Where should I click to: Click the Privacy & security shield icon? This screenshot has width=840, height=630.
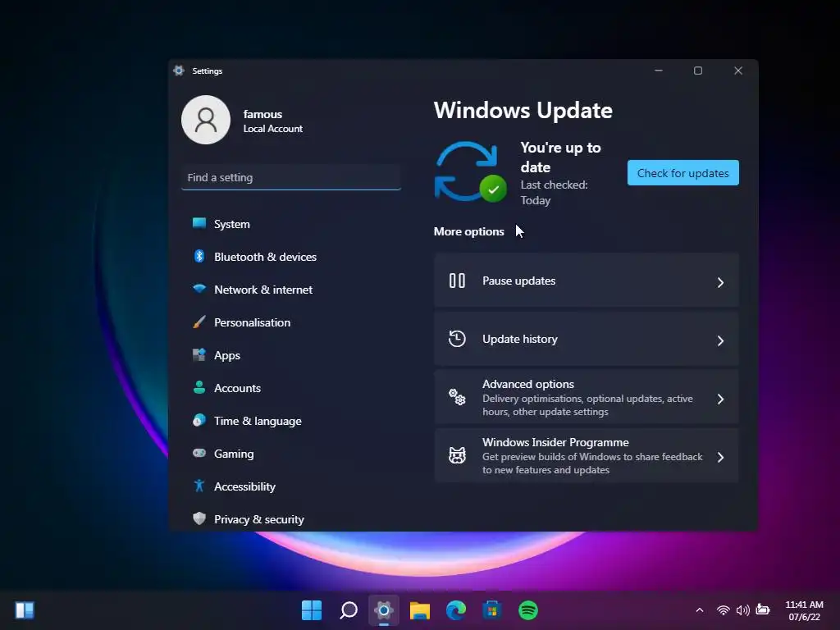(199, 518)
